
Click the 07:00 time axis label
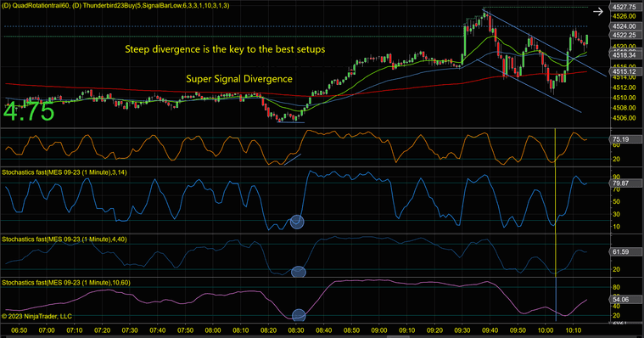click(47, 330)
